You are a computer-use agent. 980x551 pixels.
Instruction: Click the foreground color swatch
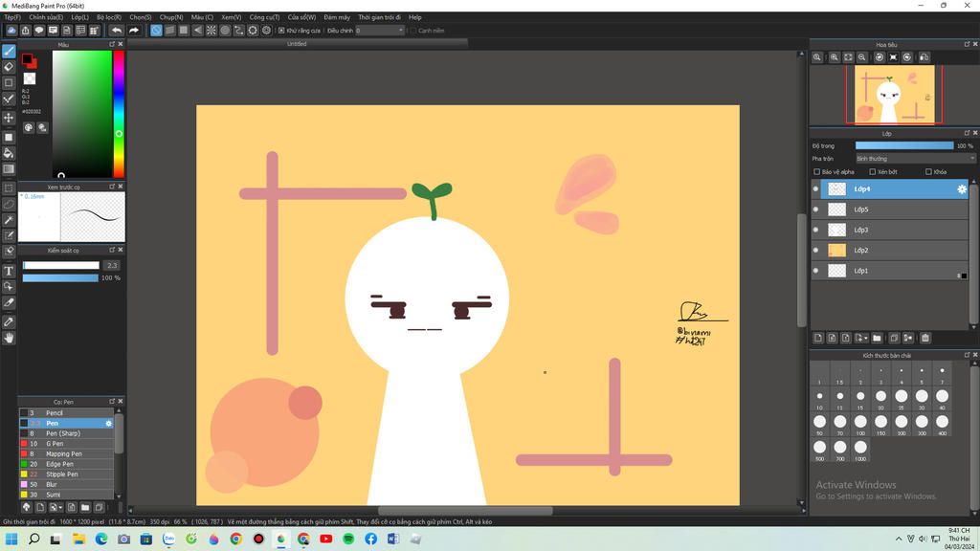tap(26, 59)
